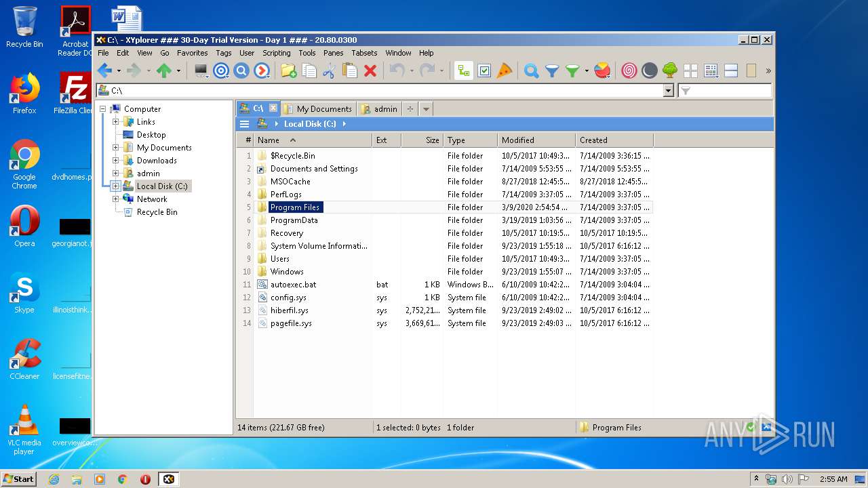The height and width of the screenshot is (488, 868).
Task: Open the Favorites menu
Action: [x=193, y=53]
